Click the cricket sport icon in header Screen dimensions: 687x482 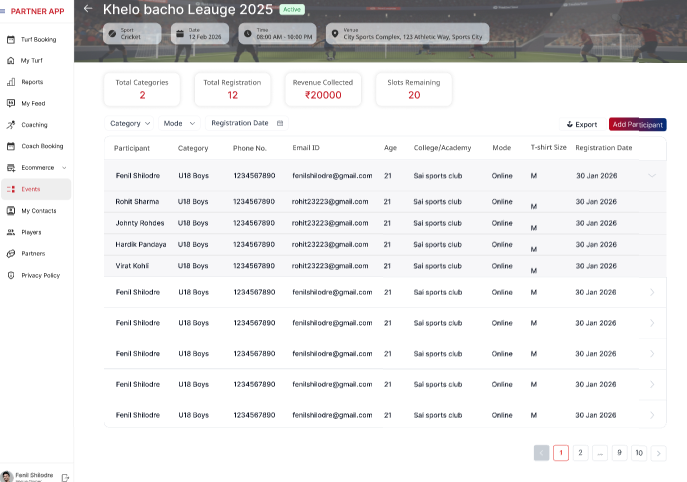pyautogui.click(x=112, y=33)
